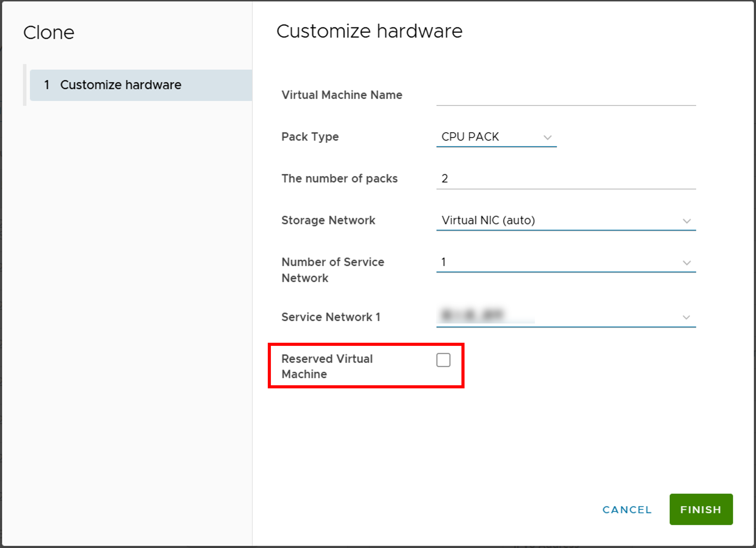
Task: Click the Storage Network label
Action: click(x=328, y=220)
